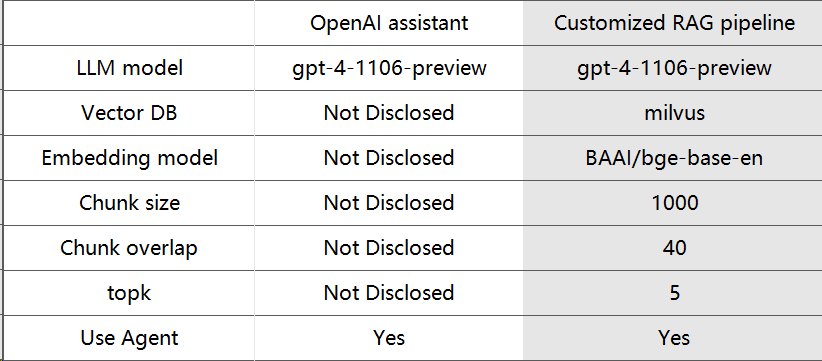Select the Customized RAG pipeline header cell
Screen dimensions: 822x361
674,23
